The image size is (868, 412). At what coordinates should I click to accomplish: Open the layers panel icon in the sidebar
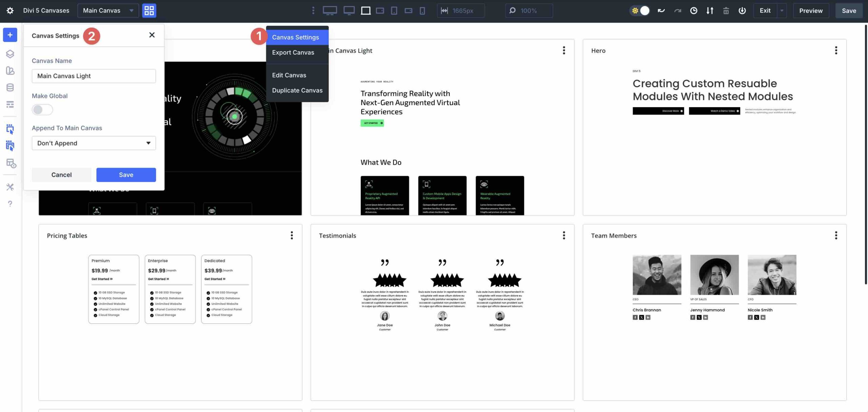click(x=10, y=54)
